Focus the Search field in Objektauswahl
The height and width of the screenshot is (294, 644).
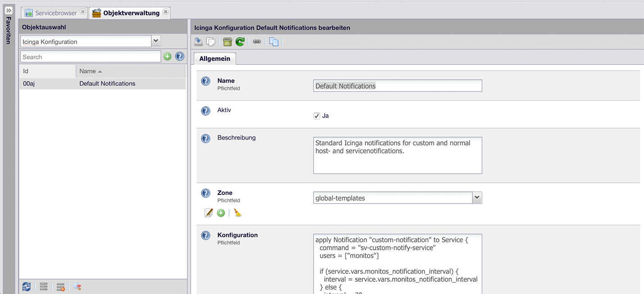click(91, 57)
